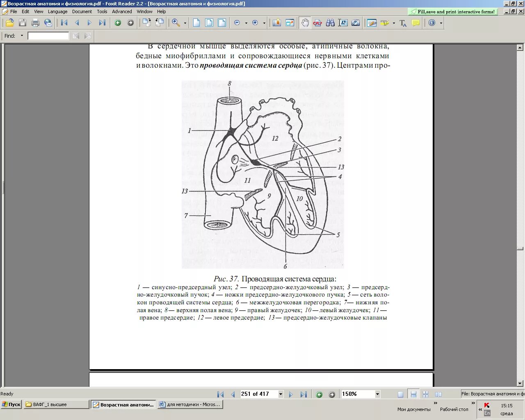Viewport: 525px width, 420px height.
Task: Jump to last page from status bar
Action: (x=304, y=394)
